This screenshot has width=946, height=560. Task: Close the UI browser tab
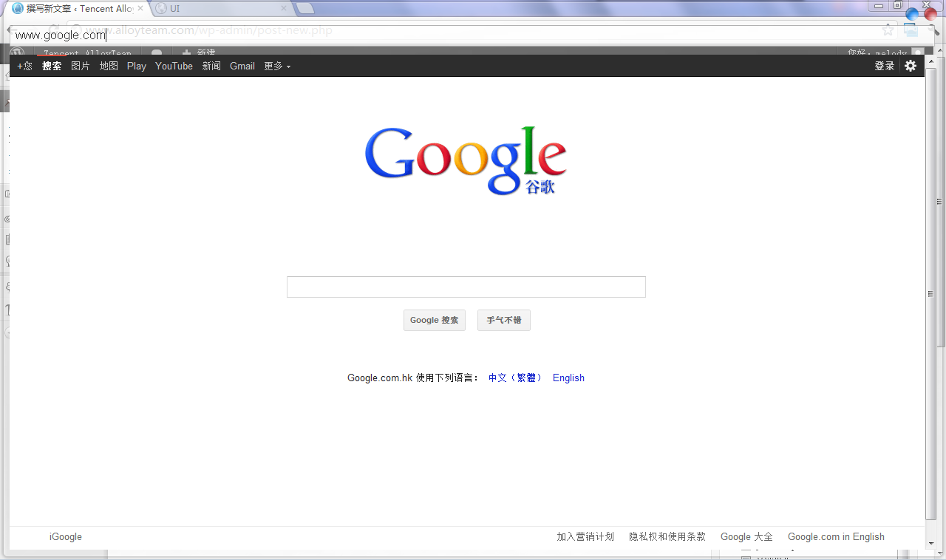[284, 9]
